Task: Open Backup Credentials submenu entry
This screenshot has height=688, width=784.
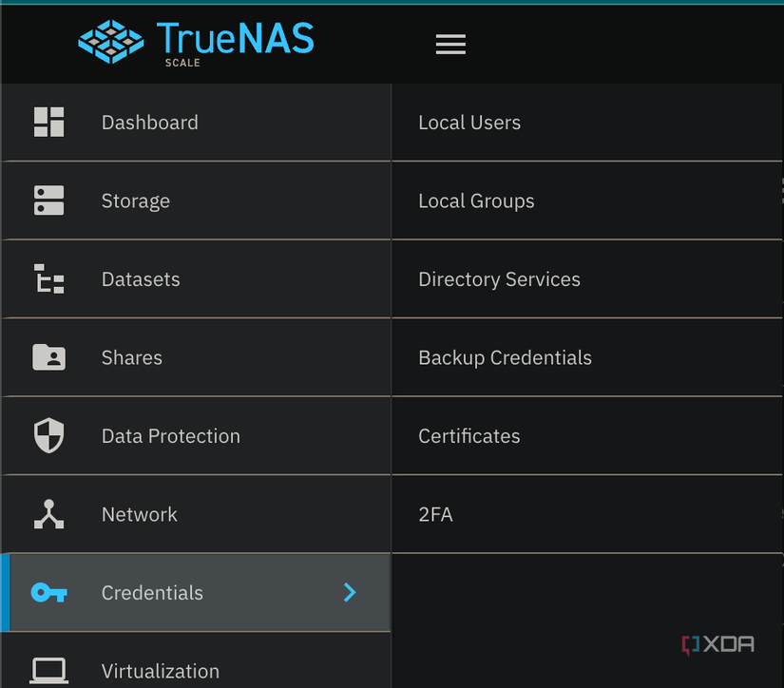Action: (x=587, y=357)
